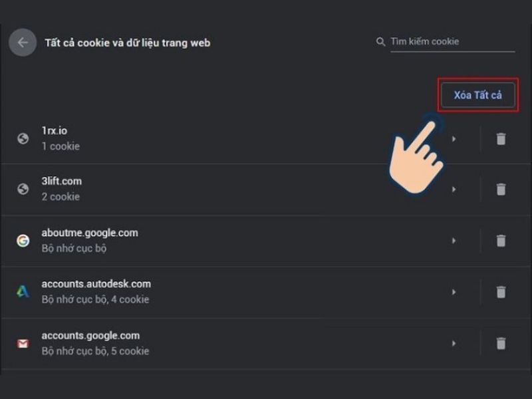Screen dimensions: 532x399
Task: Delete accounts.google.com storage with trash icon
Action: click(501, 343)
